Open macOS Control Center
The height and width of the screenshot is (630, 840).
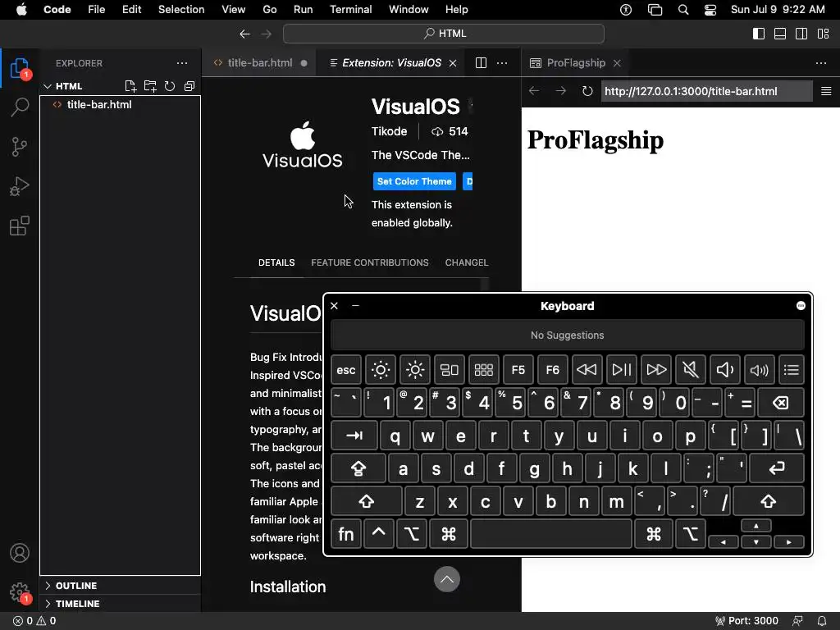pos(710,10)
